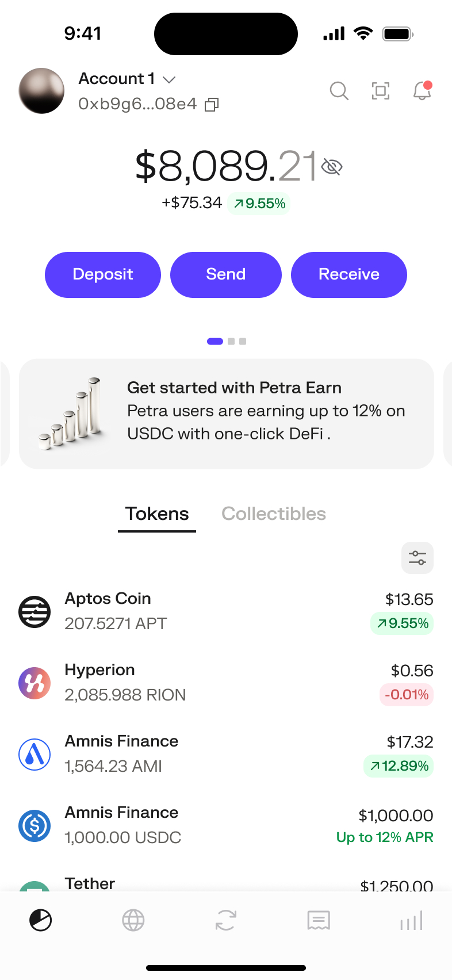Open the bar chart tab icon
The width and height of the screenshot is (452, 980).
click(412, 920)
